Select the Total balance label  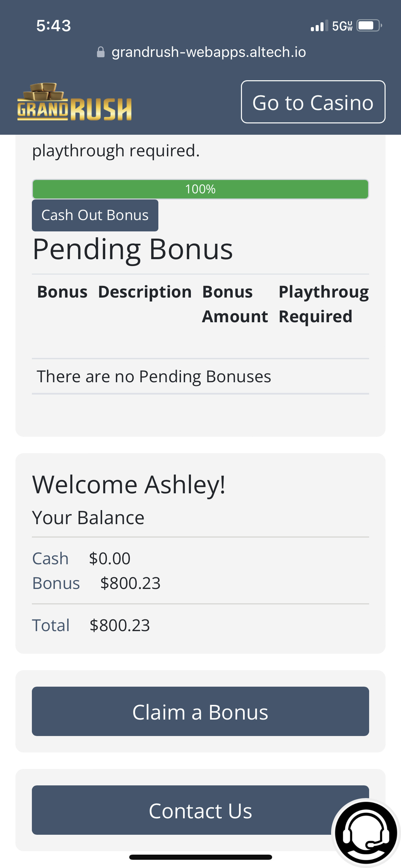pyautogui.click(x=51, y=625)
